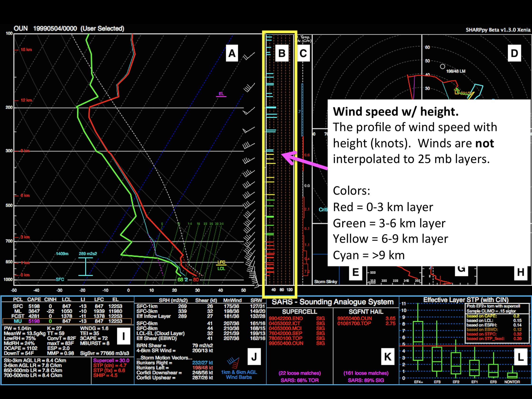Select the SFC-6km shear row
Image resolution: width=532 pixels, height=399 pixels.
pyautogui.click(x=201, y=324)
